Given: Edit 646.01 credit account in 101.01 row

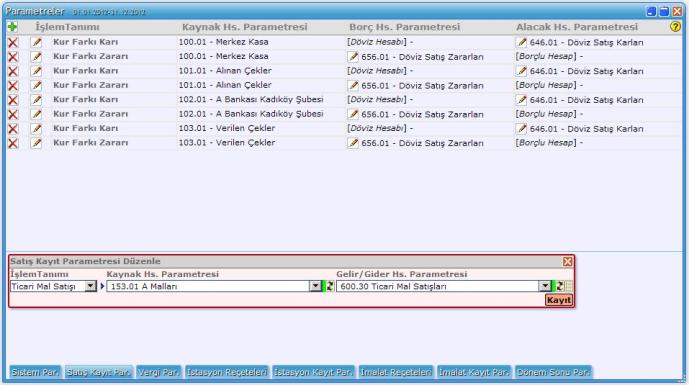Looking at the screenshot, I should click(x=522, y=71).
